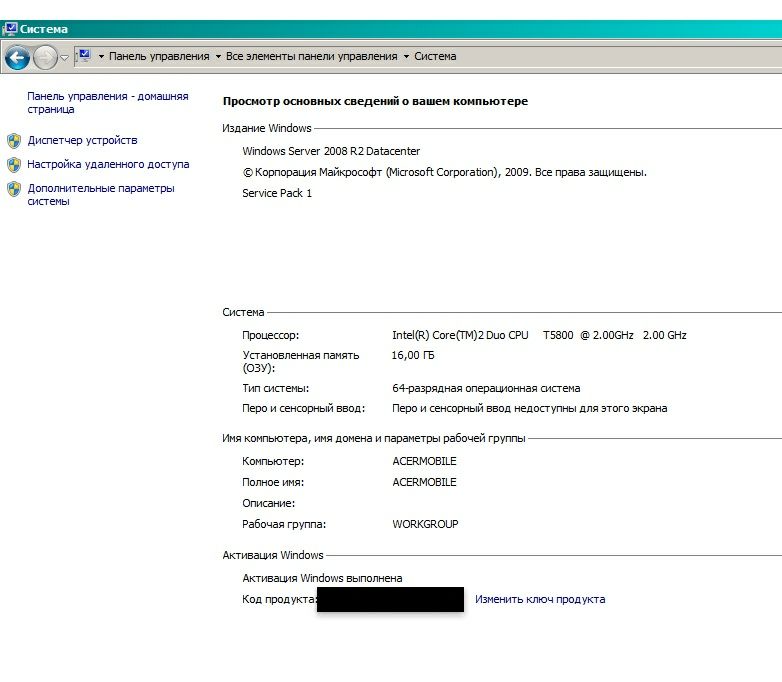
Task: Click Изменить ключ продукта link
Action: [540, 599]
